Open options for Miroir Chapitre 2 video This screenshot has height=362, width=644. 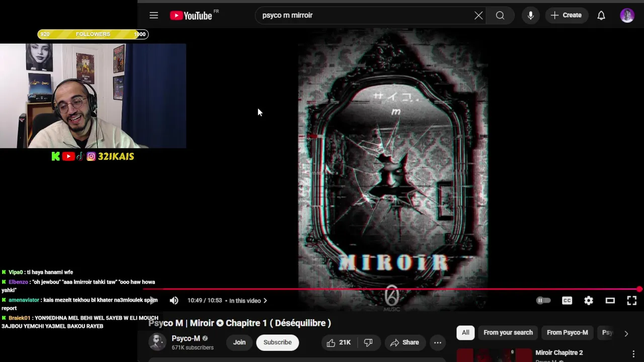[633, 354]
